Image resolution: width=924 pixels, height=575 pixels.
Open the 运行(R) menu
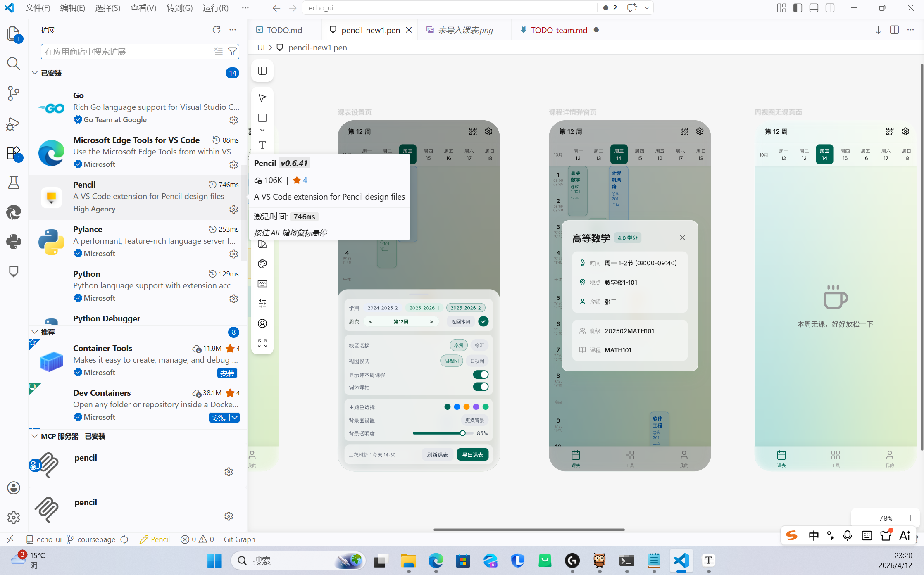pos(215,8)
